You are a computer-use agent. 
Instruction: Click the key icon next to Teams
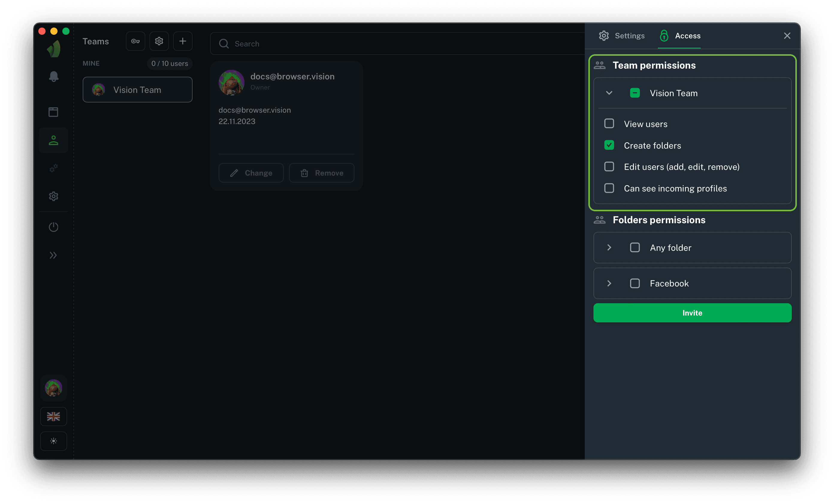[135, 41]
